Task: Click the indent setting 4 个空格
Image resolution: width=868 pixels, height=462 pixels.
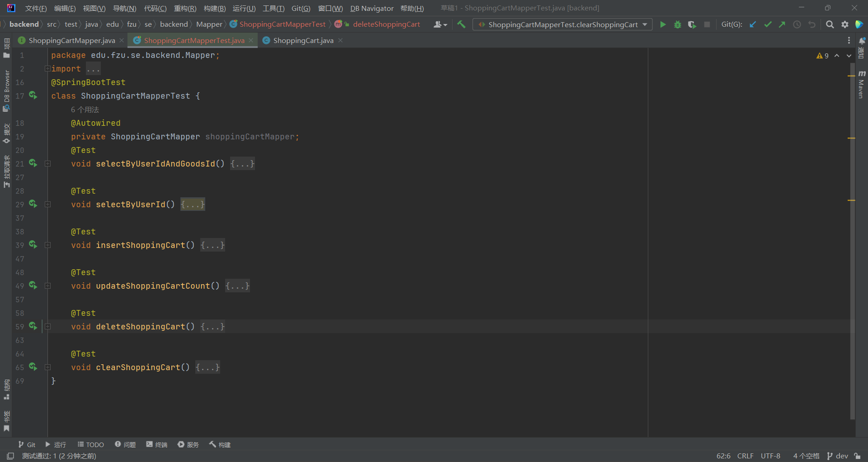Action: pyautogui.click(x=806, y=456)
